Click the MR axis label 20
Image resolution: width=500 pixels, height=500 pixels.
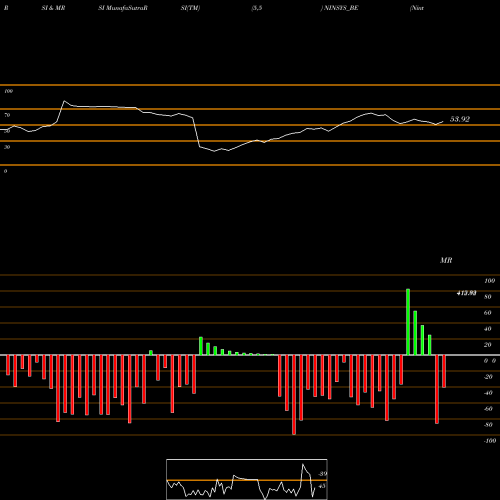tap(488, 345)
